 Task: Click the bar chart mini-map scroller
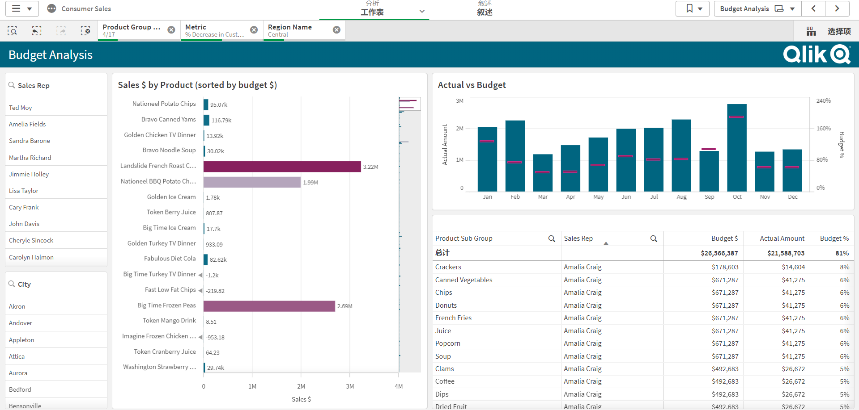[410, 104]
